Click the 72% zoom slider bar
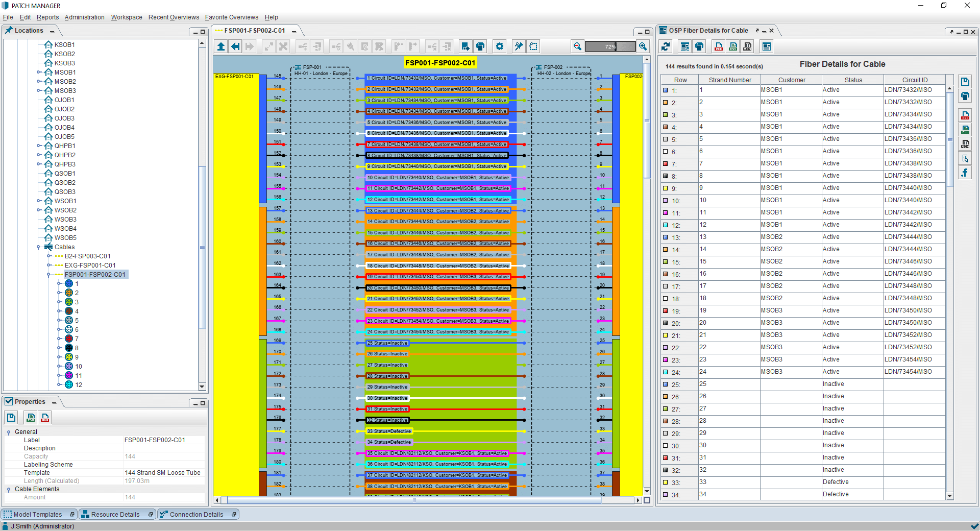Image resolution: width=980 pixels, height=531 pixels. click(x=610, y=46)
